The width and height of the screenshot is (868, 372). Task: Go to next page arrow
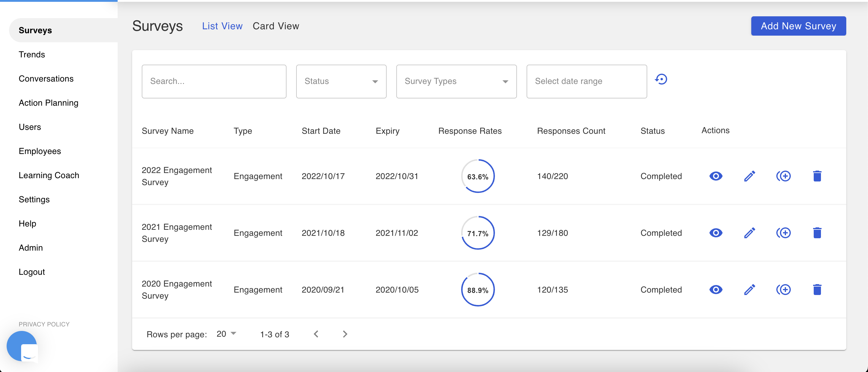click(345, 334)
